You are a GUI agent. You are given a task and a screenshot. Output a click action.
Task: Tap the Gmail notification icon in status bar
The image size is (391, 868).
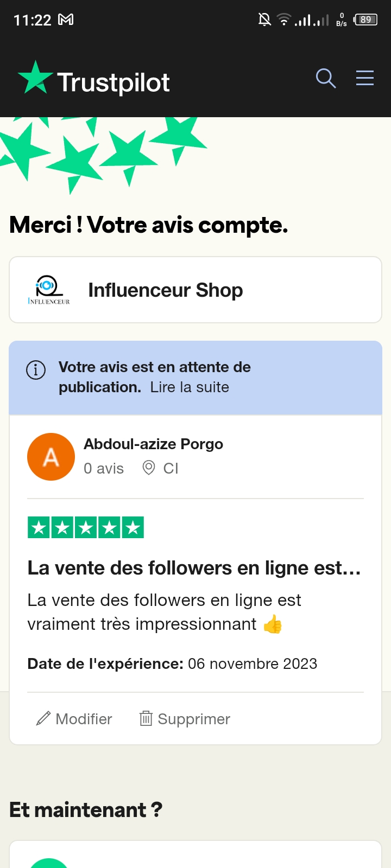coord(66,20)
